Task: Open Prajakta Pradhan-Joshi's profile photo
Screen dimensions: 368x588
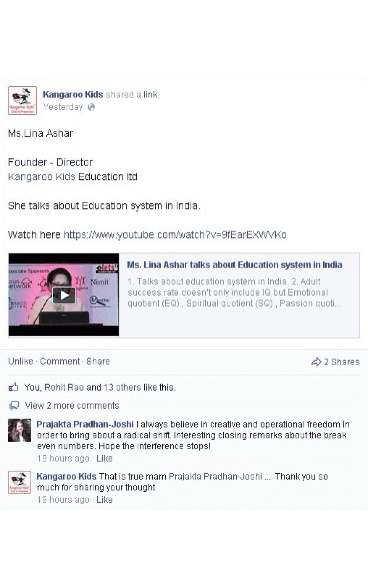Action: [x=20, y=430]
